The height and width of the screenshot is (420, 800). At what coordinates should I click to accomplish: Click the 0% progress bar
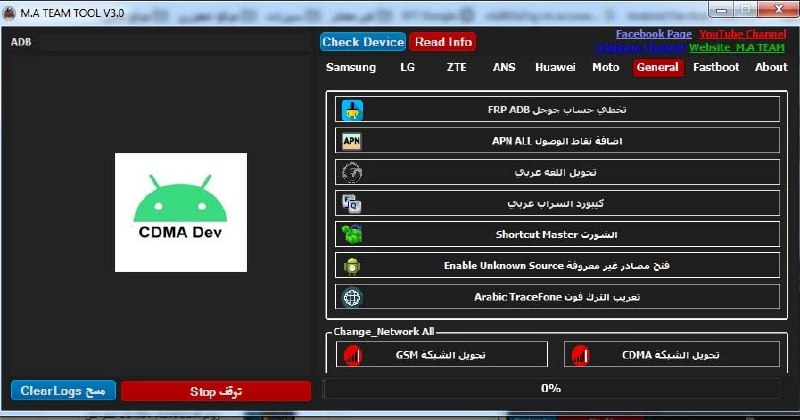point(551,388)
